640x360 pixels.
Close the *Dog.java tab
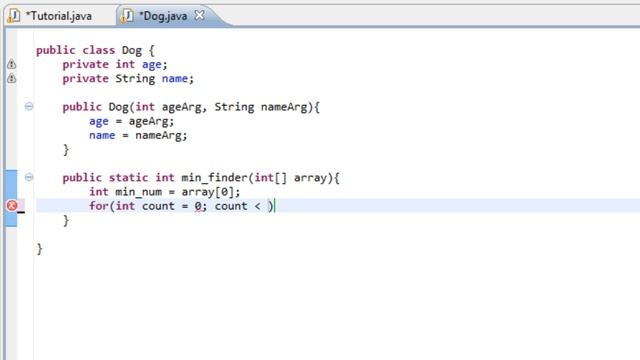[x=199, y=16]
